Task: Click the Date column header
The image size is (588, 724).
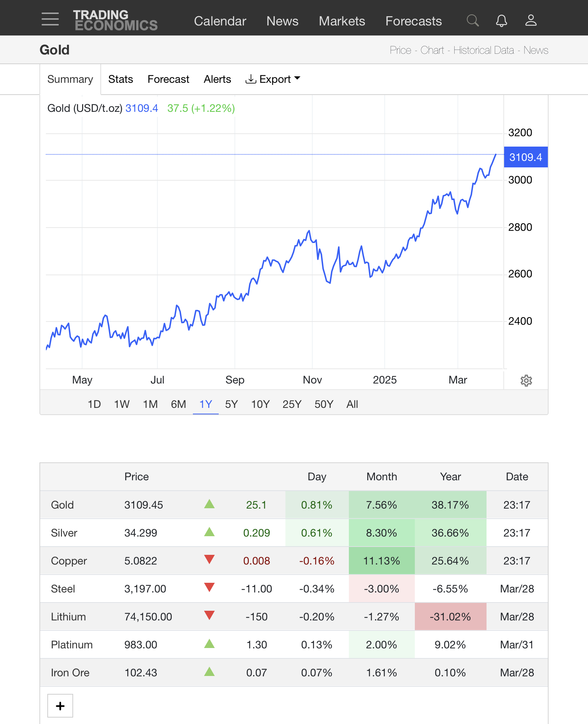Action: [x=517, y=477]
